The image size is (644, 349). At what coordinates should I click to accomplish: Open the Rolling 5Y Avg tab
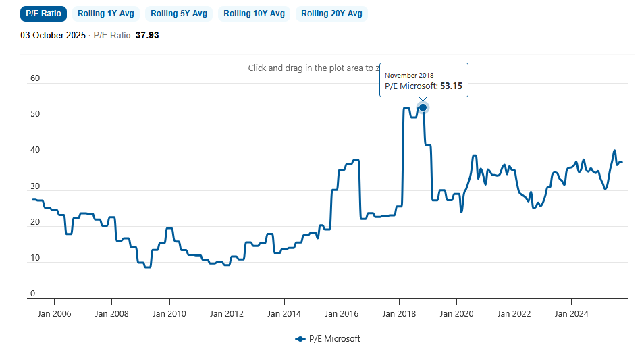[x=178, y=14]
